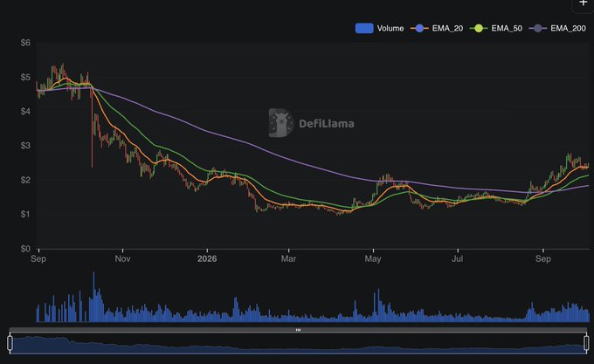Click the EMA_50 green legend marker

point(479,29)
